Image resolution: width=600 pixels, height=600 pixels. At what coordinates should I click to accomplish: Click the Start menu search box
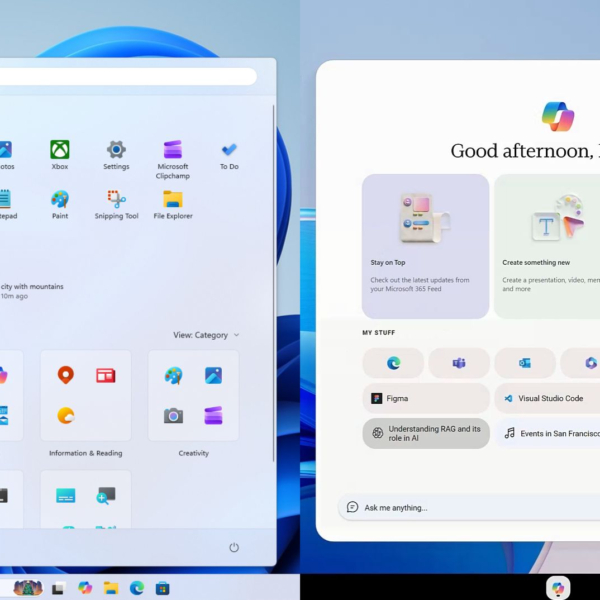(128, 77)
